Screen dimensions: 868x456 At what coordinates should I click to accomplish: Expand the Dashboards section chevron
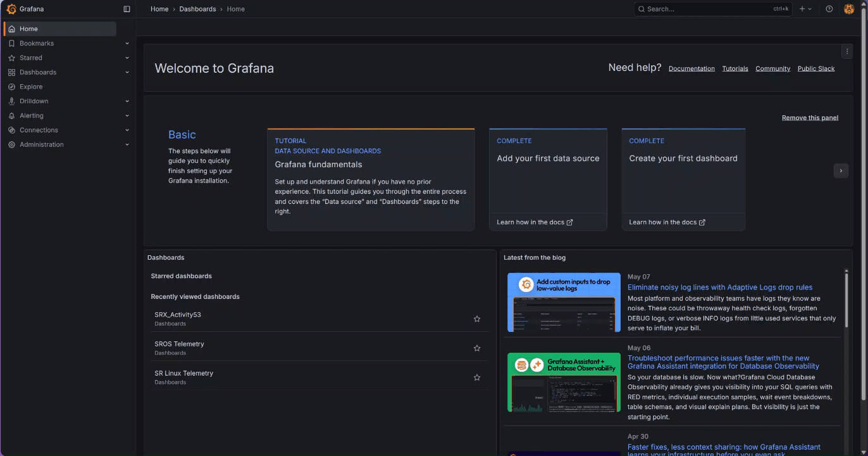[x=127, y=72]
